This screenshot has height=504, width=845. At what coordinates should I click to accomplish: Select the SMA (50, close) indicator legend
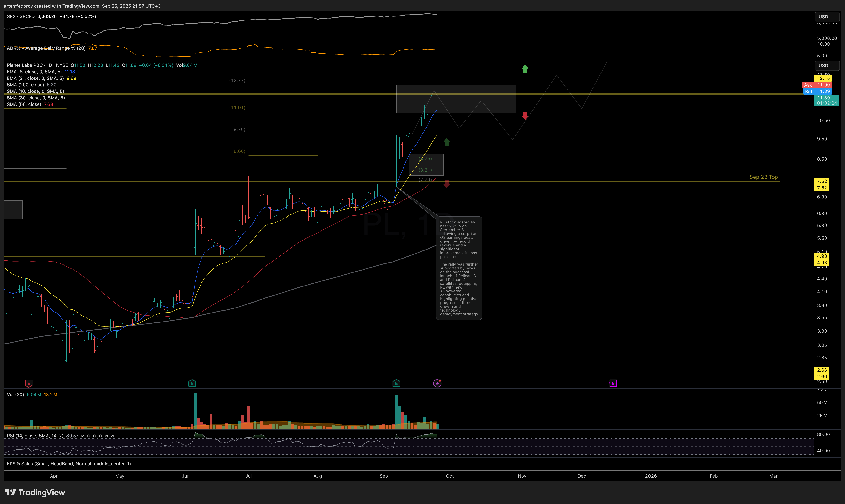tap(24, 104)
